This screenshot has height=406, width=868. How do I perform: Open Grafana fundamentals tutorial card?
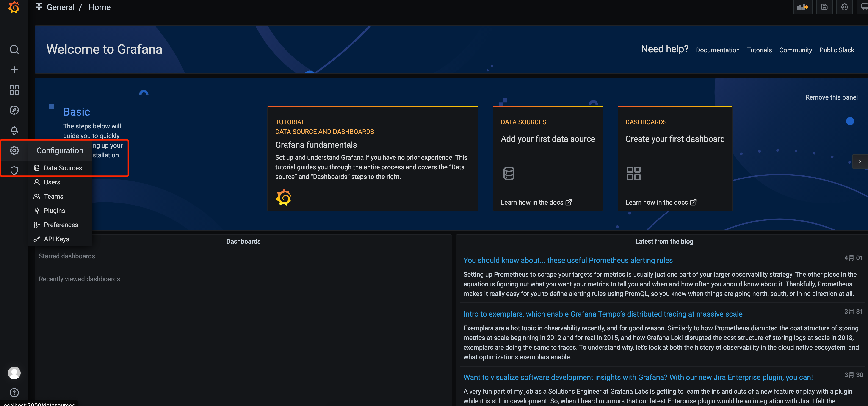372,159
